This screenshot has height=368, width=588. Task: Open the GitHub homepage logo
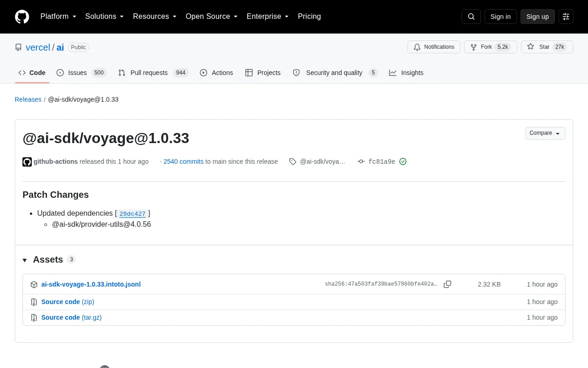[x=22, y=17]
